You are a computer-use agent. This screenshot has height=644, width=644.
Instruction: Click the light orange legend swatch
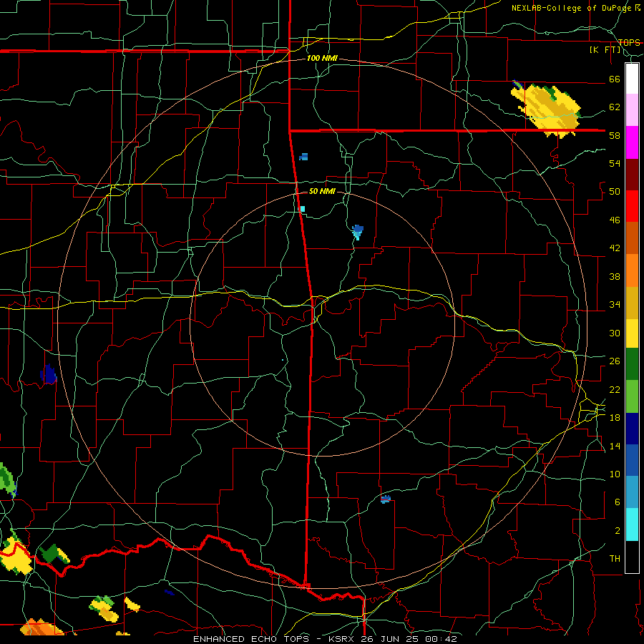click(x=632, y=270)
